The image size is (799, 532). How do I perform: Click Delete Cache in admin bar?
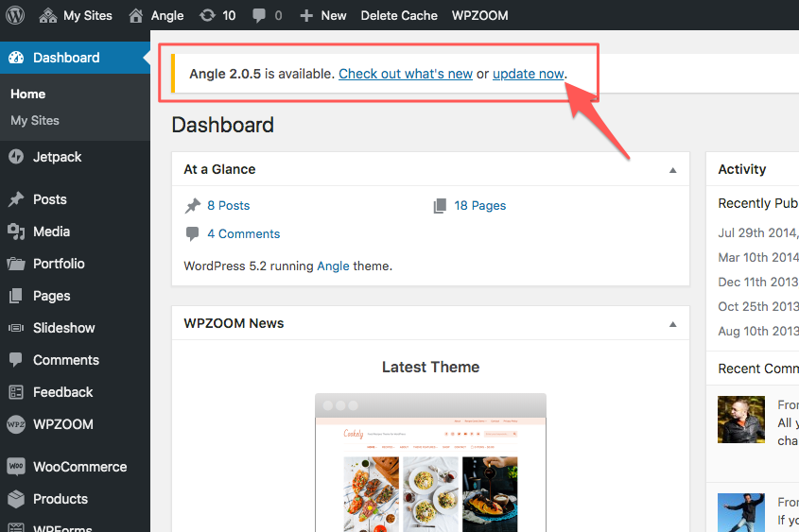399,15
